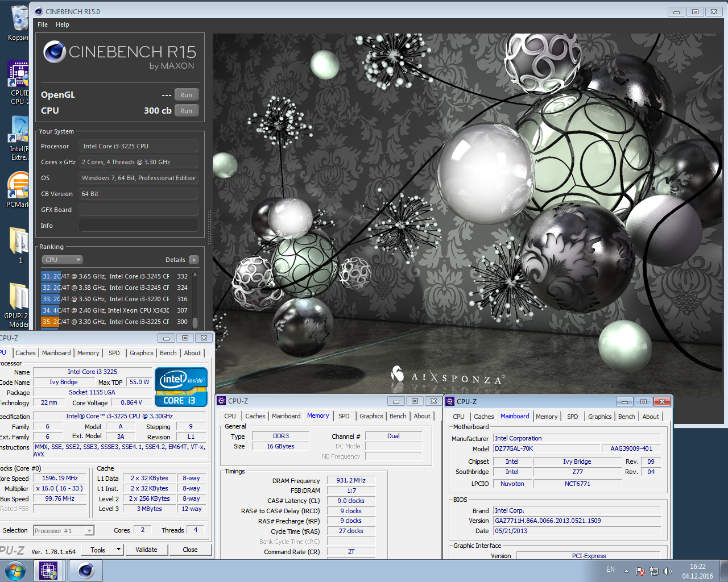728x582 pixels.
Task: Switch to CPU-Z from the taskbar
Action: 48,571
